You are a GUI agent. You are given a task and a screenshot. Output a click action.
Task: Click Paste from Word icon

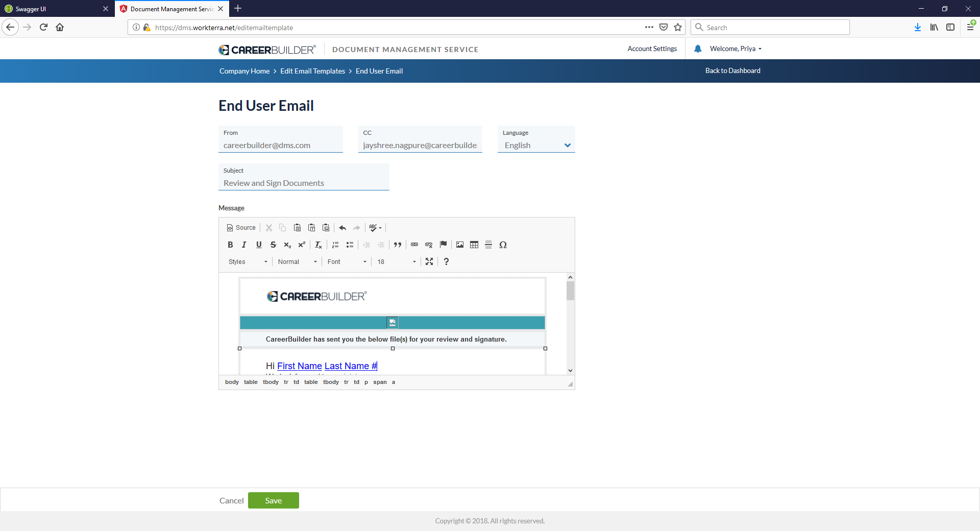point(326,228)
